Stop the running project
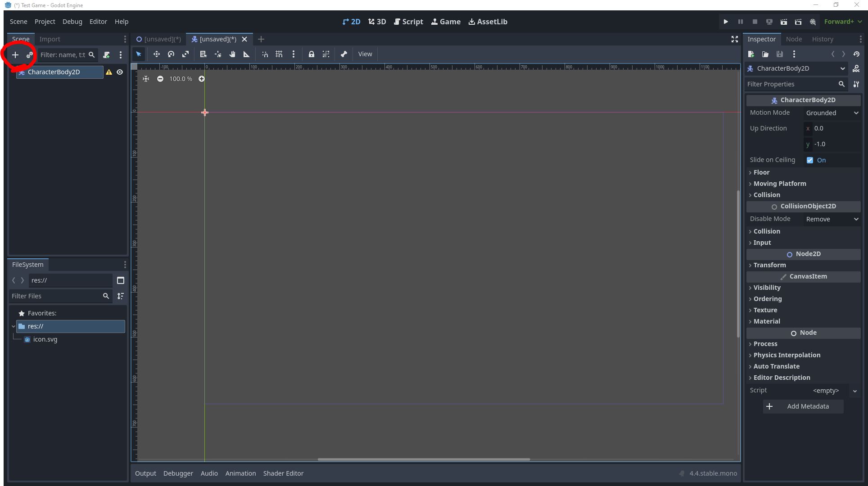This screenshot has height=486, width=868. tap(755, 22)
